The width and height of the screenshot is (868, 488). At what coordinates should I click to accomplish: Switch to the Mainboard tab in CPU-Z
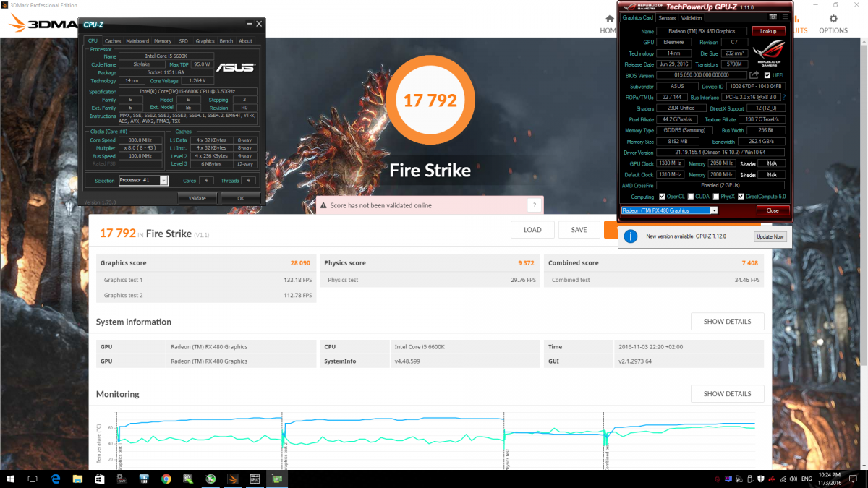tap(137, 41)
